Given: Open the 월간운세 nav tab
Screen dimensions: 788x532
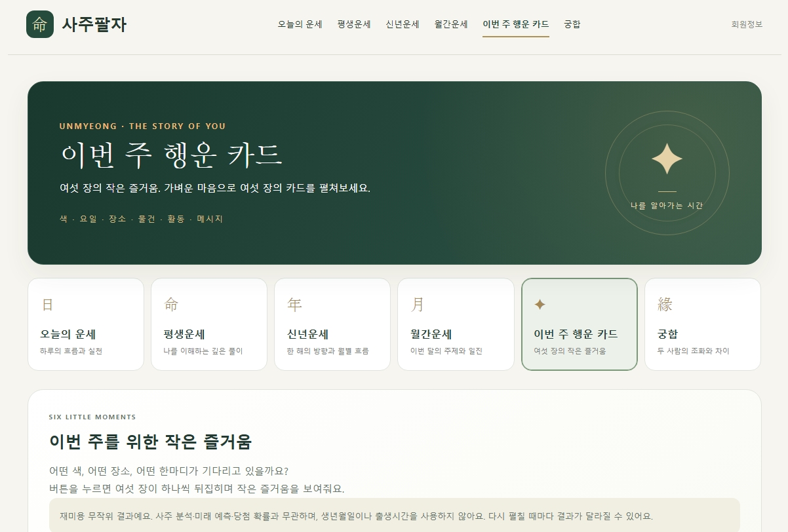Looking at the screenshot, I should 451,24.
